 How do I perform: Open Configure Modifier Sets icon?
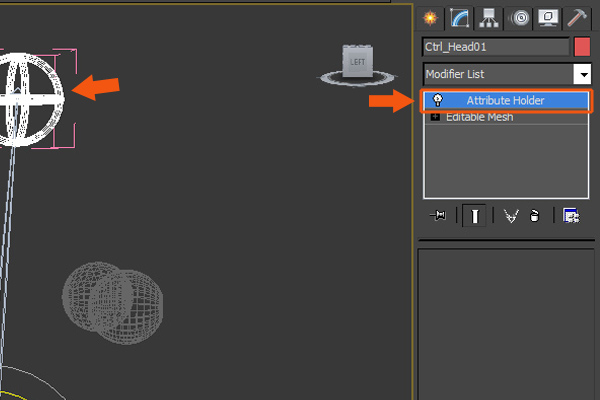point(571,216)
